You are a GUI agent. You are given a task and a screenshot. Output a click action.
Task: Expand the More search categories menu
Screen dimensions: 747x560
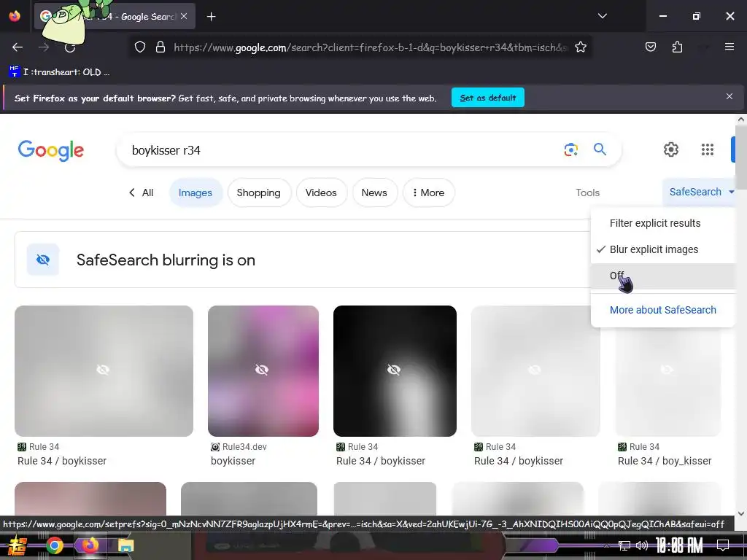click(428, 192)
